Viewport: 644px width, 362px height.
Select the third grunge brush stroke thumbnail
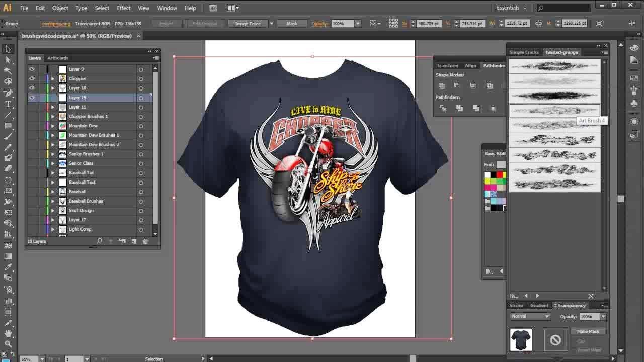click(554, 96)
